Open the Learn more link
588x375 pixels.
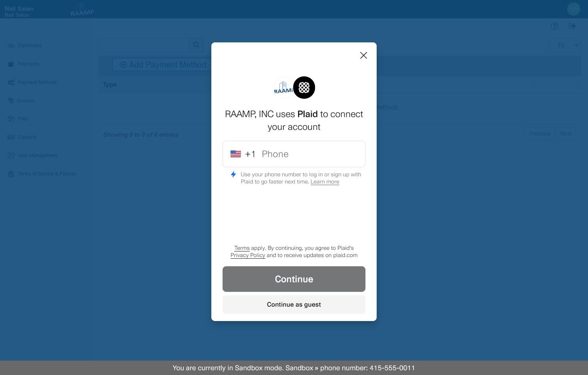pos(325,182)
